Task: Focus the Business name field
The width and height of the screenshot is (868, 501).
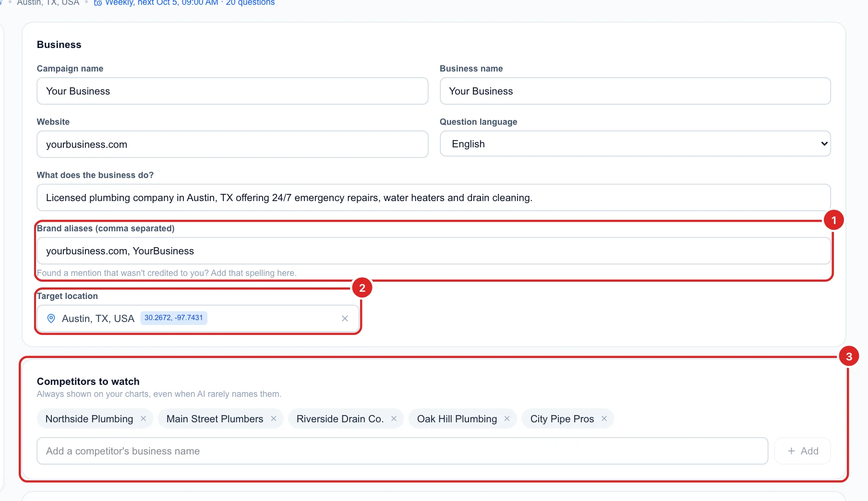Action: point(635,91)
